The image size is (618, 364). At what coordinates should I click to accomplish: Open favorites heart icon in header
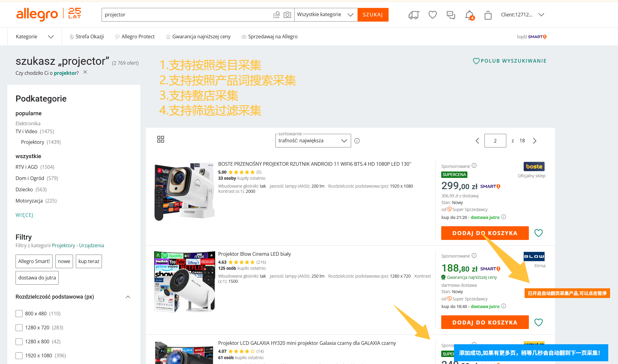pyautogui.click(x=432, y=15)
